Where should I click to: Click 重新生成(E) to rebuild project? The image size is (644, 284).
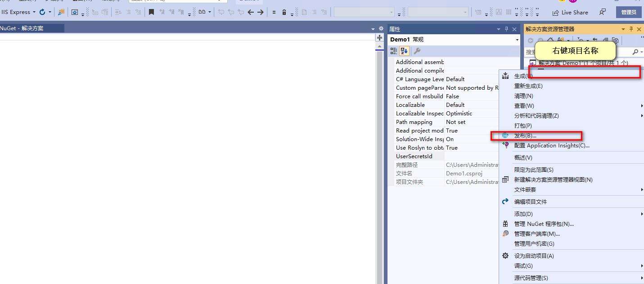(x=528, y=86)
